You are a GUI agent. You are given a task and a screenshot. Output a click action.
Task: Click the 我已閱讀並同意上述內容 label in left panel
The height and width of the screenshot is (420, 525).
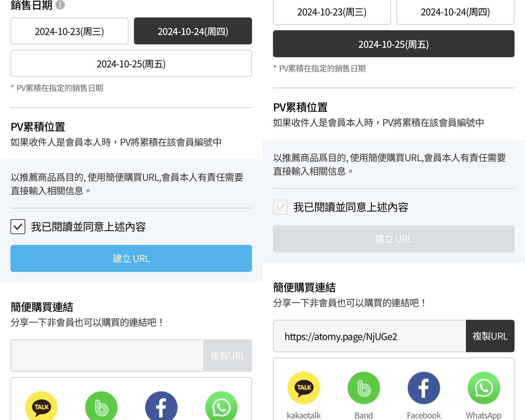pyautogui.click(x=88, y=227)
